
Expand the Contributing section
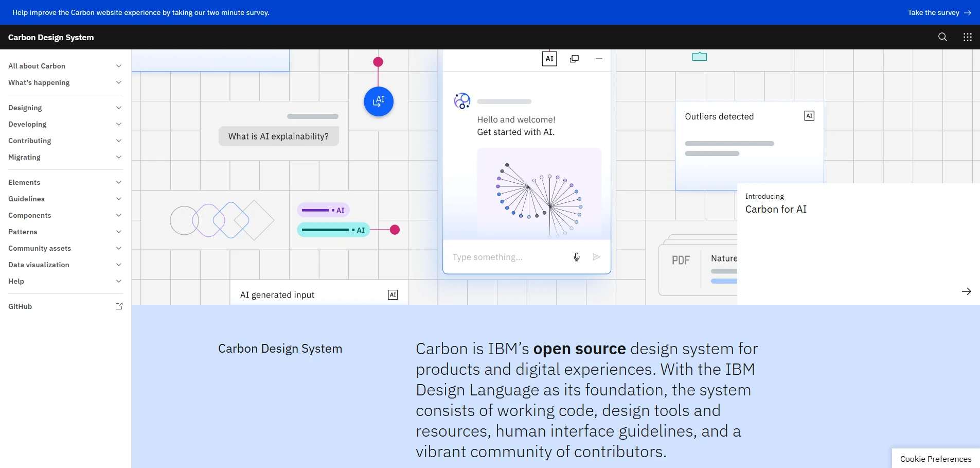pyautogui.click(x=65, y=141)
